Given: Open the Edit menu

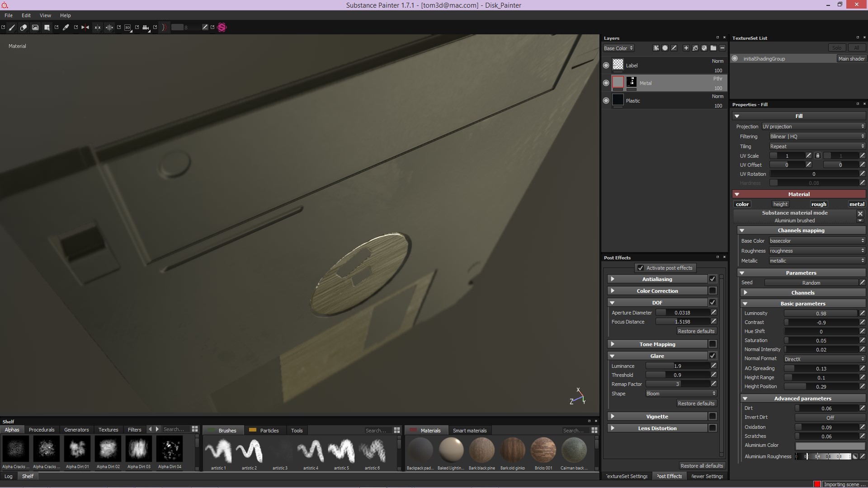Looking at the screenshot, I should point(26,15).
